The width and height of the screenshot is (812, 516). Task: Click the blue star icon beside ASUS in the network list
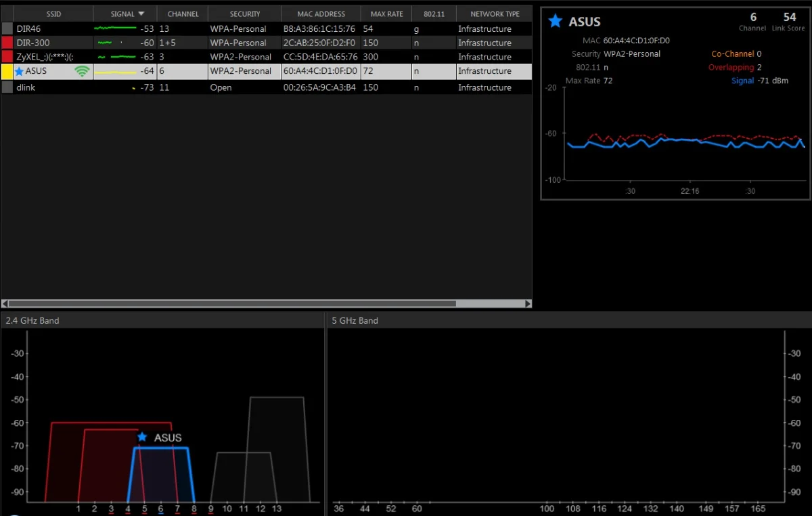click(x=19, y=71)
